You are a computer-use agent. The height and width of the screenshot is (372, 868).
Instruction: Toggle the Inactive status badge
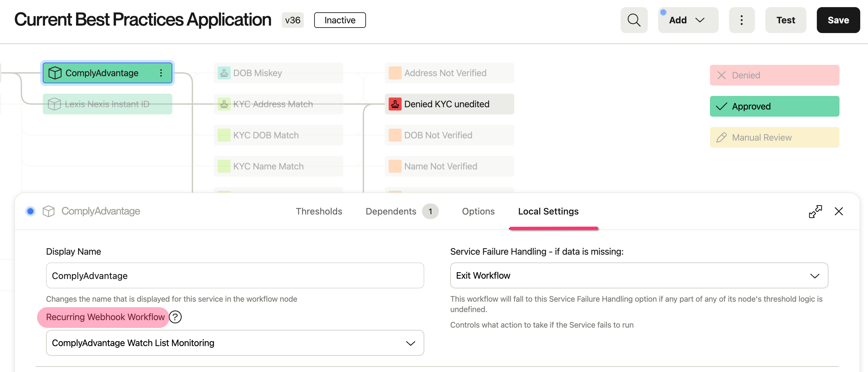(x=340, y=20)
